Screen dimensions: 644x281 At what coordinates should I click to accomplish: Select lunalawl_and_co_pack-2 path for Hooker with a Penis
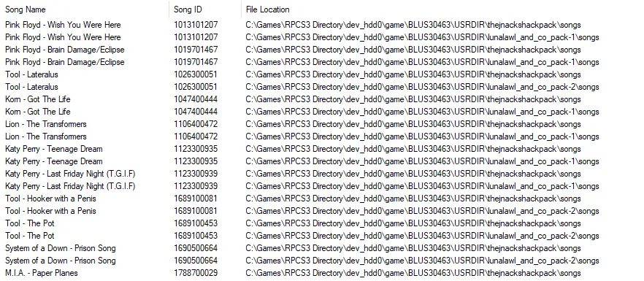(422, 211)
